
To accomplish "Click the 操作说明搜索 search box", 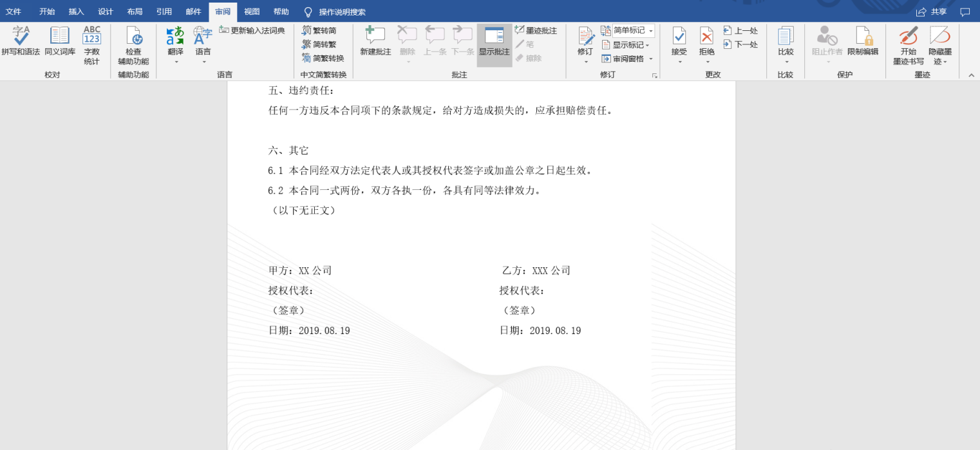I will coord(335,12).
